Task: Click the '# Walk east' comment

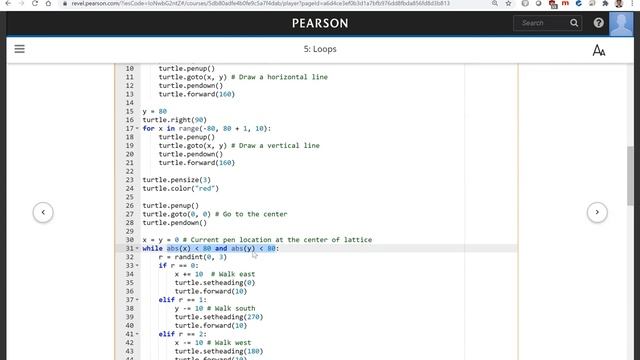Action: point(233,274)
